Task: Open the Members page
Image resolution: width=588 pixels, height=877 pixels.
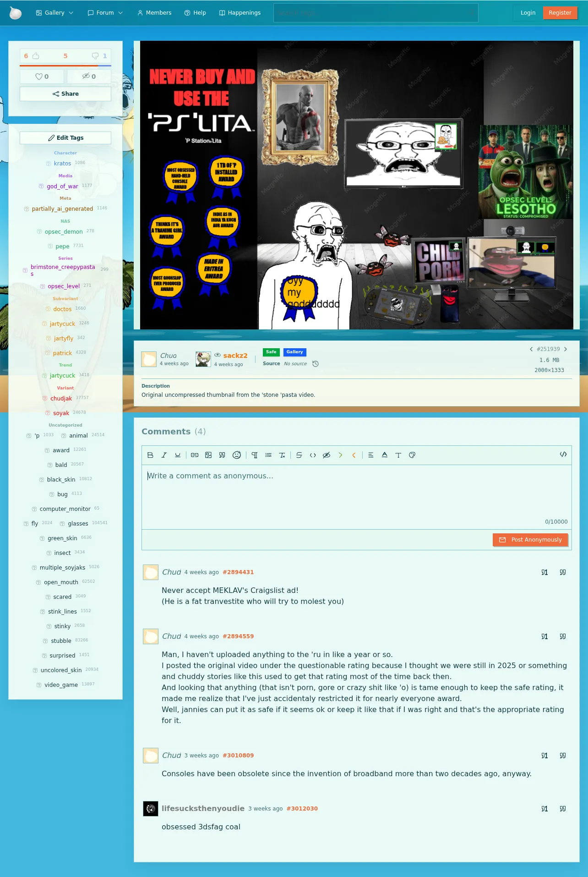Action: tap(154, 13)
